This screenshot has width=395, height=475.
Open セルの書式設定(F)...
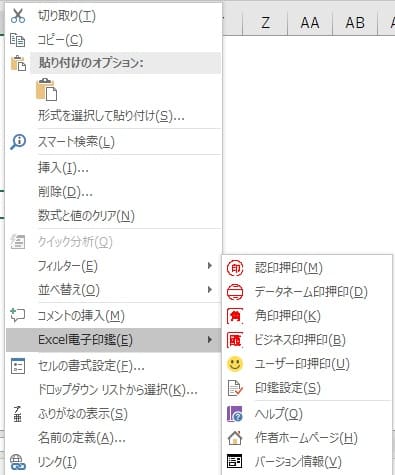(x=91, y=366)
